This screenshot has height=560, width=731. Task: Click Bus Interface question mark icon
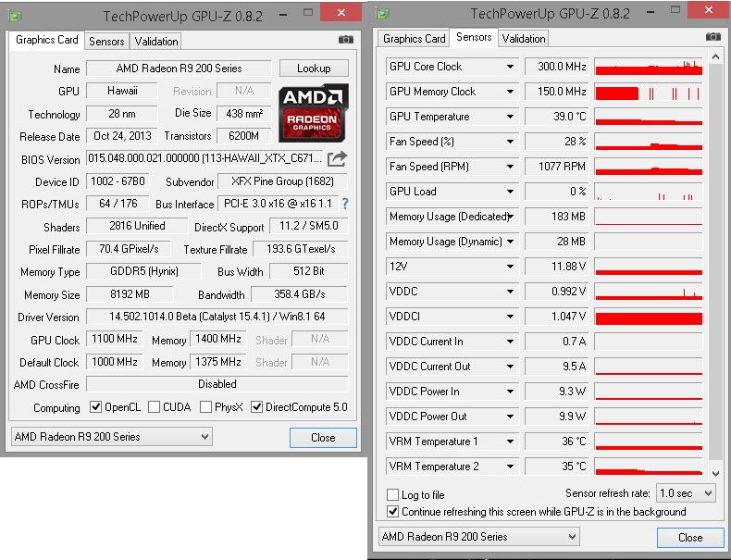pos(345,204)
